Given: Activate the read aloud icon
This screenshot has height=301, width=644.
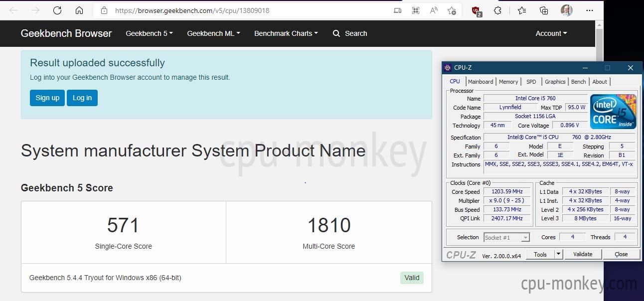Looking at the screenshot, I should (434, 10).
